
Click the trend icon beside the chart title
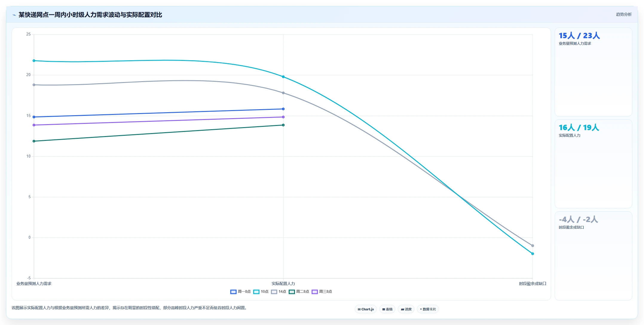(x=14, y=15)
